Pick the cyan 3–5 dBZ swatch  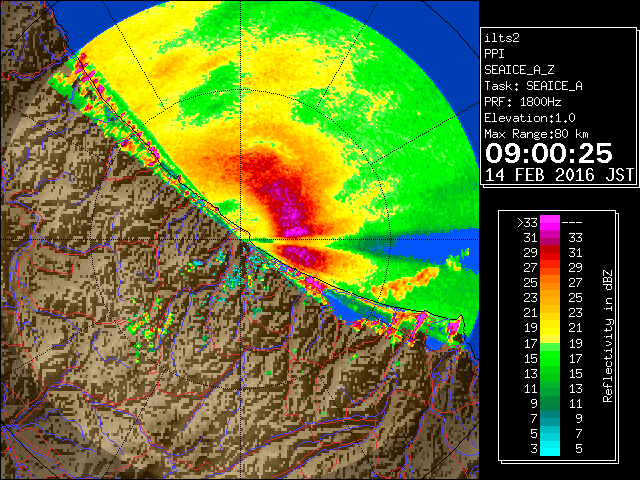pyautogui.click(x=550, y=448)
